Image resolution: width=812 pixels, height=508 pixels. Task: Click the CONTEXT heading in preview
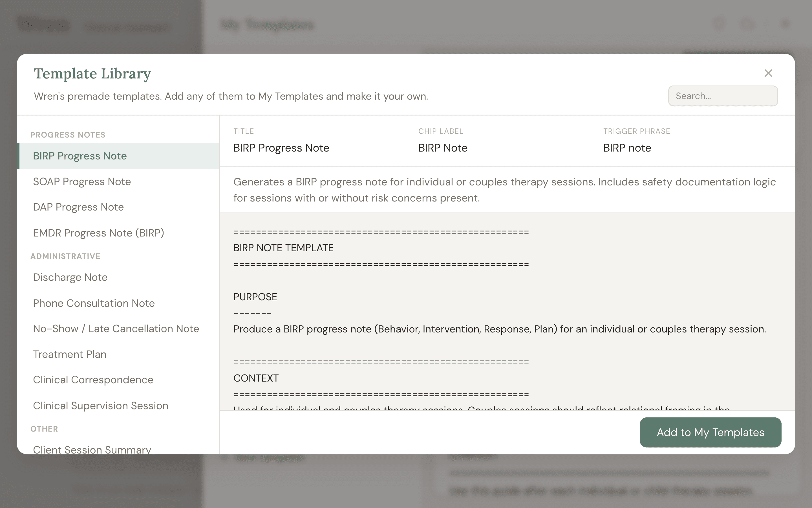pos(256,378)
